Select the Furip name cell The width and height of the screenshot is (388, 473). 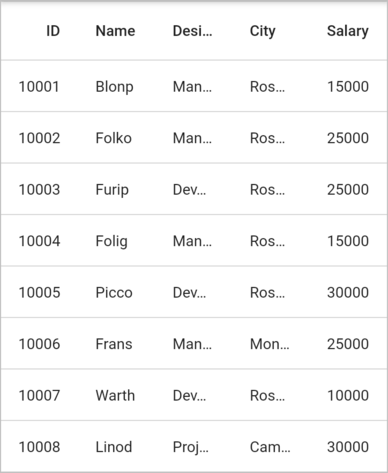tap(112, 189)
